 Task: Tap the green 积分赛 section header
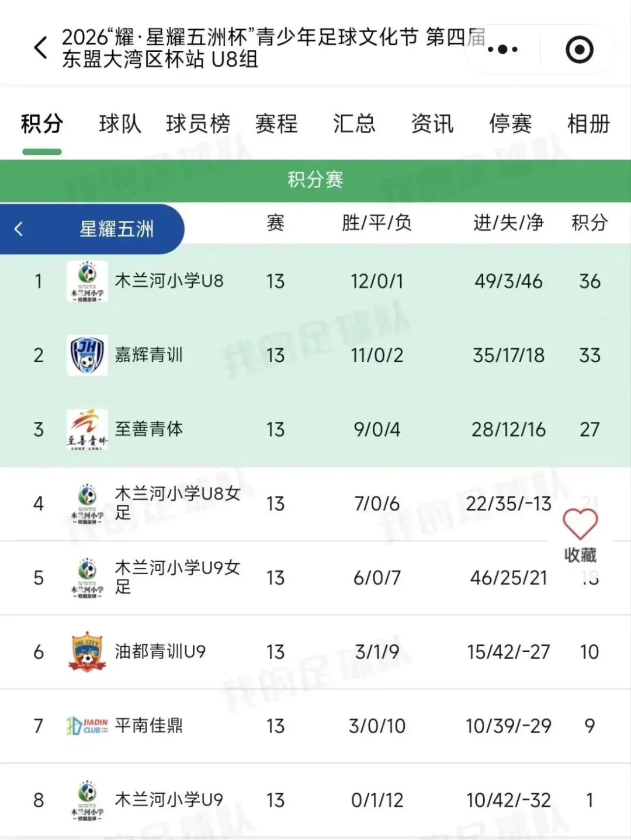[x=315, y=180]
